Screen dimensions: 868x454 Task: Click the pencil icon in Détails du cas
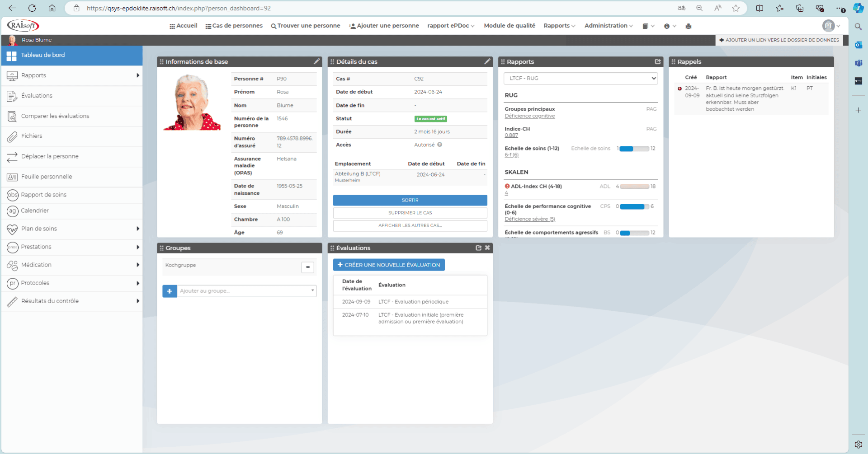pos(487,61)
